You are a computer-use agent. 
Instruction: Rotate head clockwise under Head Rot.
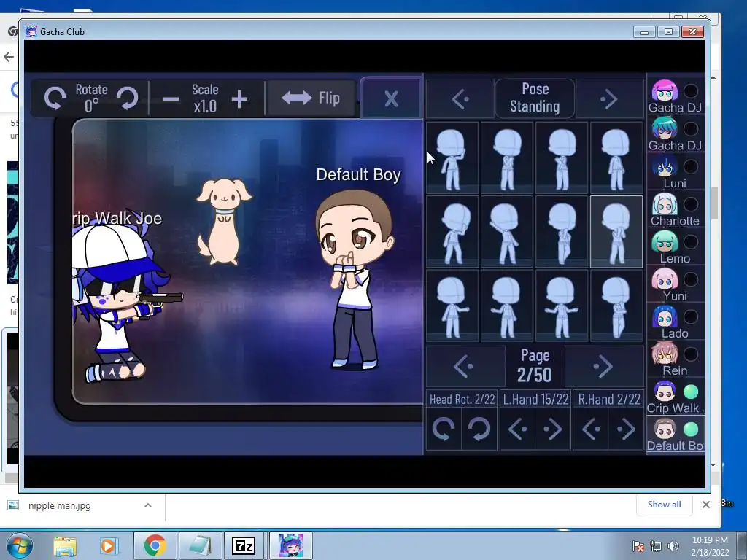pyautogui.click(x=479, y=429)
